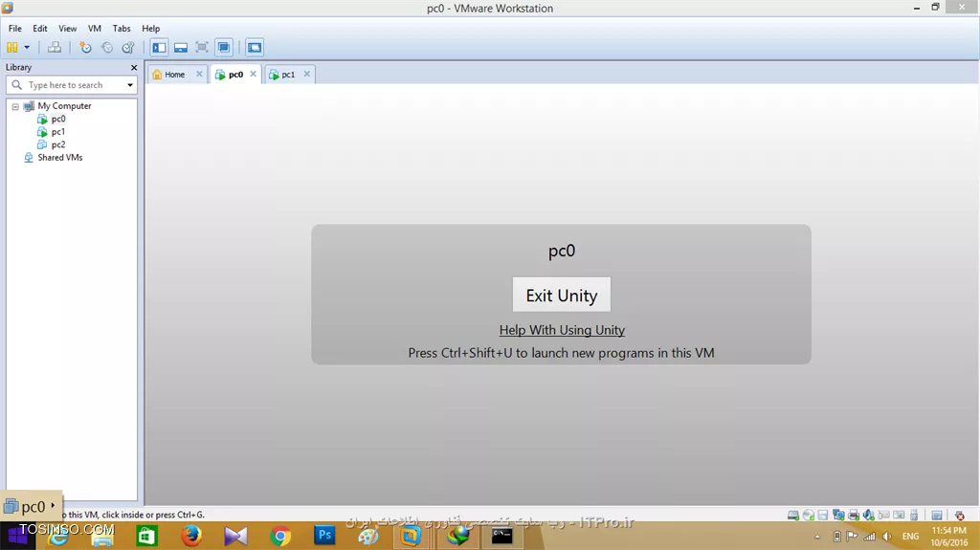Viewport: 980px width, 550px height.
Task: Select My Computer in the Library
Action: (64, 105)
